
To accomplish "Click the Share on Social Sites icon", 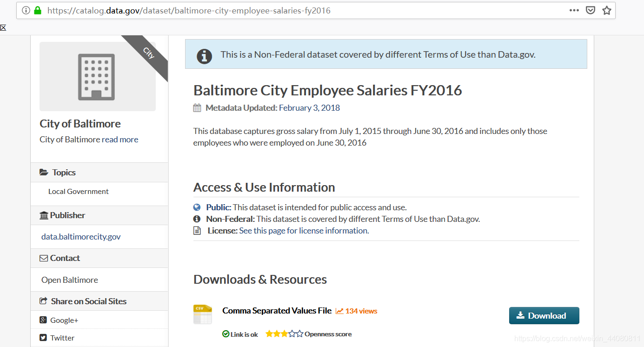I will (44, 301).
